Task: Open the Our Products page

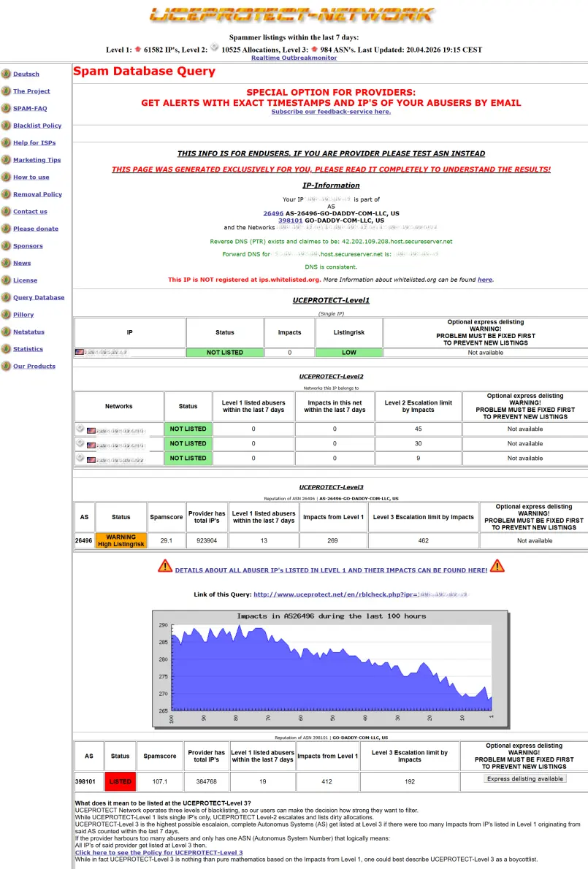Action: (34, 366)
